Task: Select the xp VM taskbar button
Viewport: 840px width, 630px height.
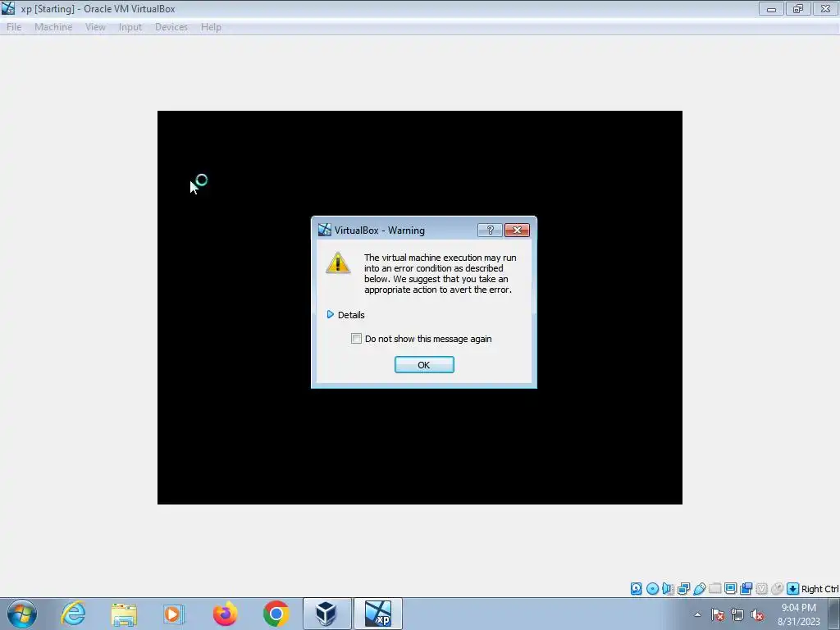Action: click(377, 614)
